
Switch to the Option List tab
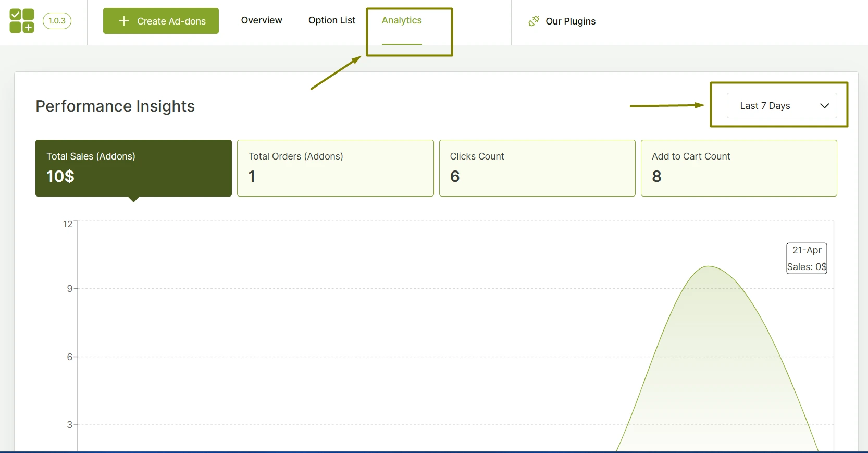(x=332, y=20)
